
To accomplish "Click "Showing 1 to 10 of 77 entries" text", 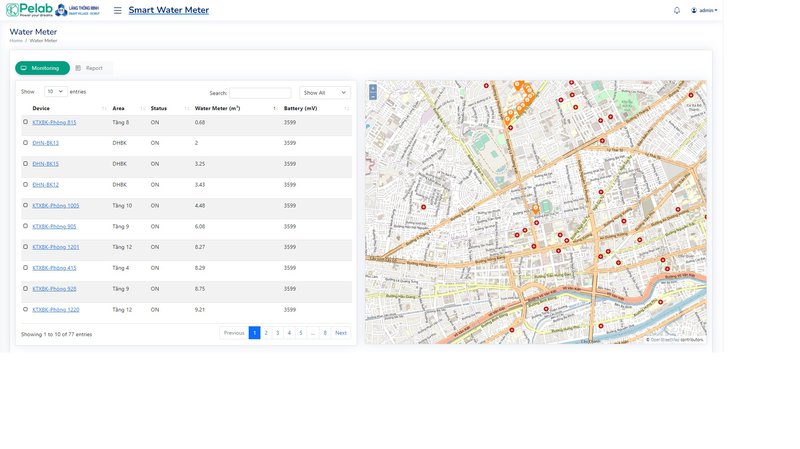I will 57,335.
